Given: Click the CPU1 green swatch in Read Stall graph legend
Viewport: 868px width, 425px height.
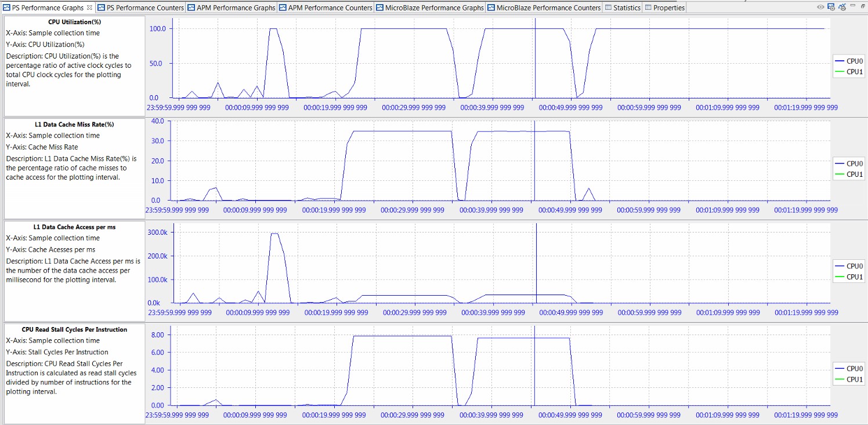Looking at the screenshot, I should pos(839,379).
